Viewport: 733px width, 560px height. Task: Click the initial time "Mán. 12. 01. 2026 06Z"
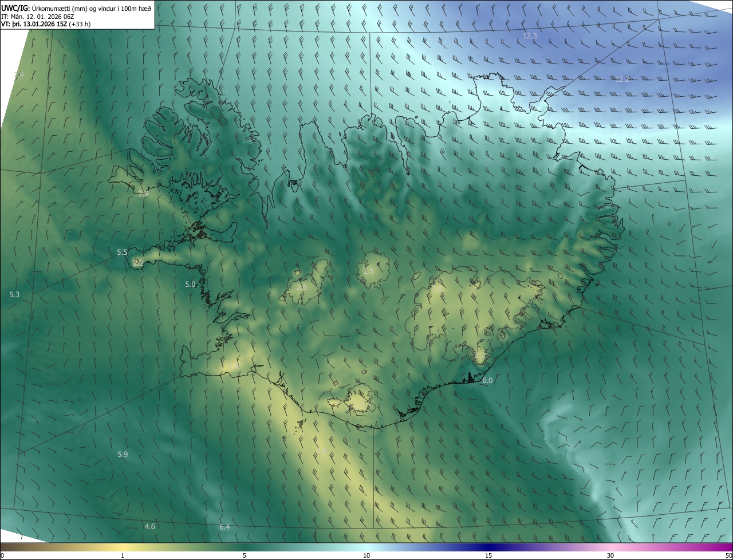click(x=43, y=16)
